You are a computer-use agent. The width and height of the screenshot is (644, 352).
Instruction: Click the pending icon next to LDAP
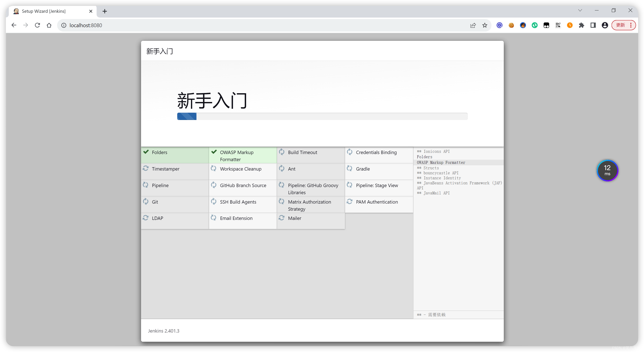click(x=146, y=218)
